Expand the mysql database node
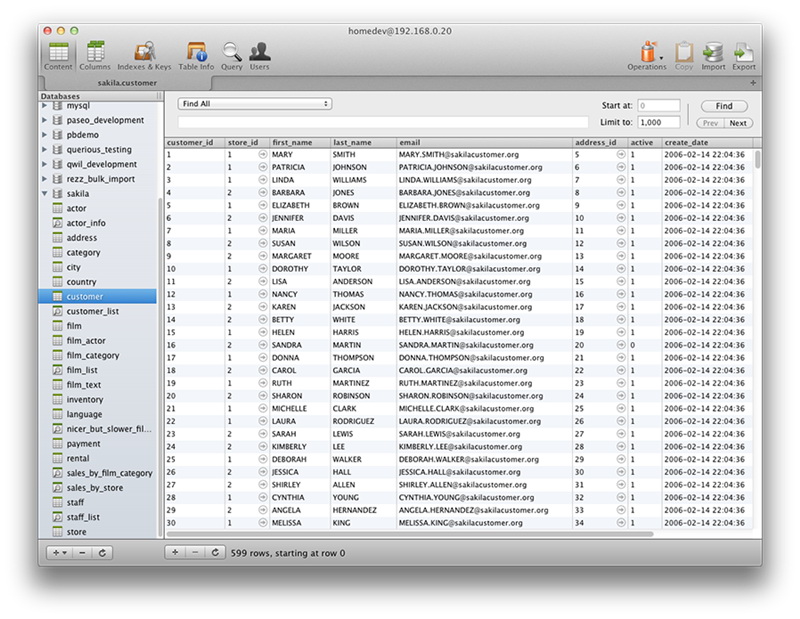Image resolution: width=800 pixels, height=619 pixels. (x=44, y=105)
